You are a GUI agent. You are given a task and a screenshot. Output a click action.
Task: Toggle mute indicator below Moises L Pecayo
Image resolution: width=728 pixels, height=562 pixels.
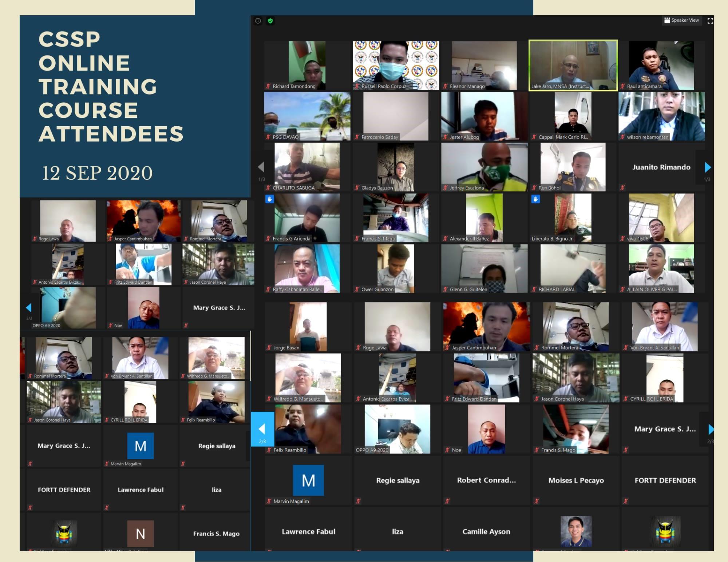pyautogui.click(x=537, y=501)
